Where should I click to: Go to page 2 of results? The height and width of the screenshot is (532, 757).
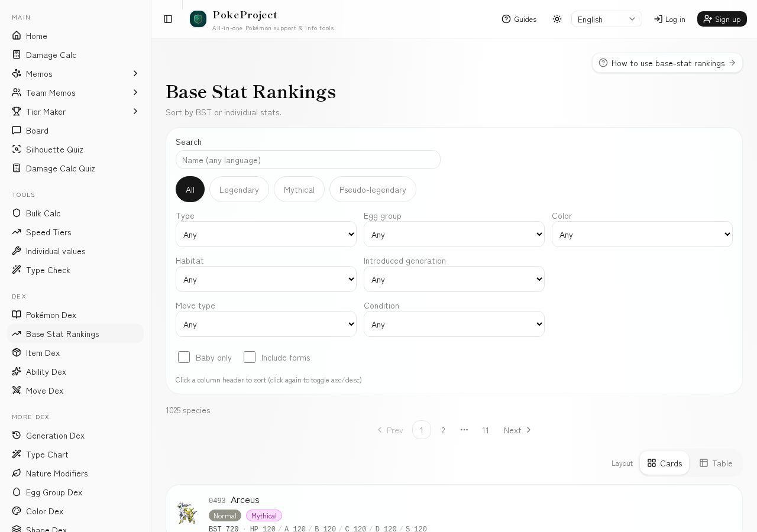pyautogui.click(x=443, y=430)
